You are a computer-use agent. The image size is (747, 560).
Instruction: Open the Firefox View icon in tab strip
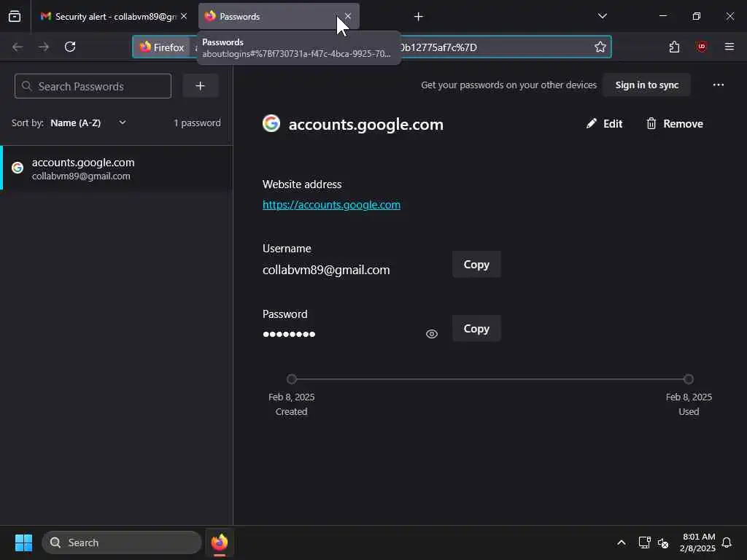15,16
